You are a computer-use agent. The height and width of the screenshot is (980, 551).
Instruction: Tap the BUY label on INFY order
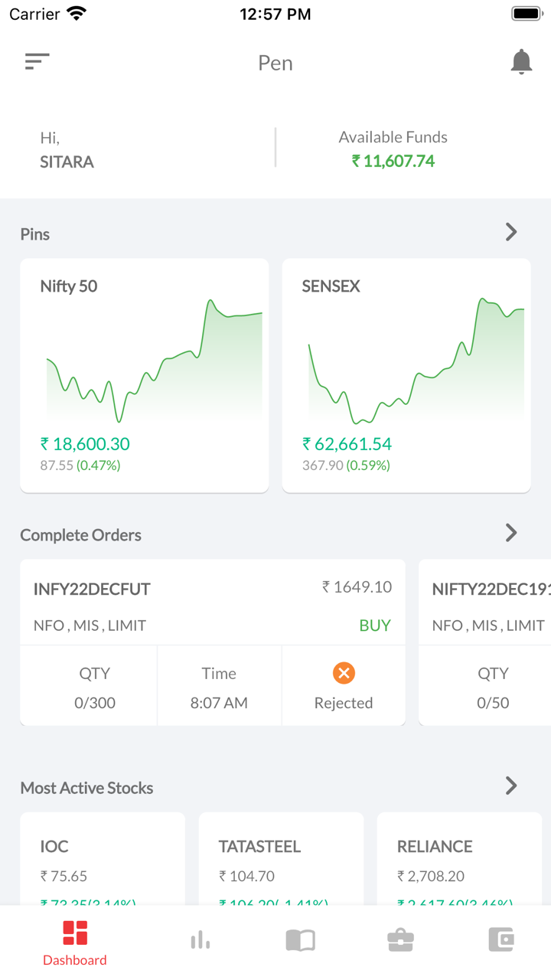pos(375,626)
